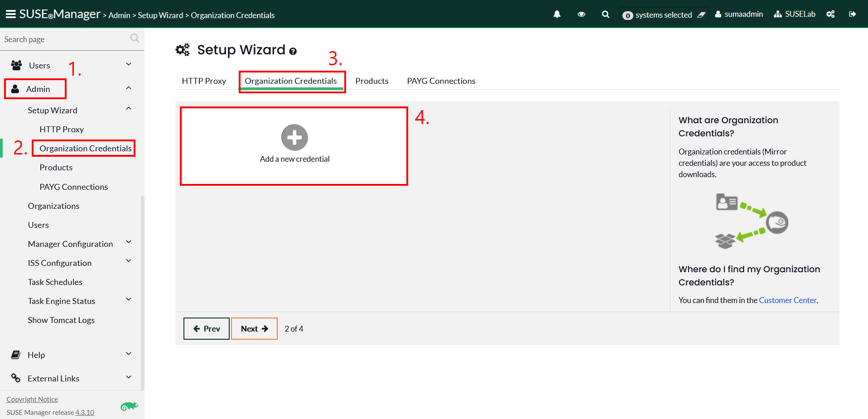This screenshot has height=419, width=868.
Task: Click the '2 of 4' step indicator text
Action: (x=294, y=329)
